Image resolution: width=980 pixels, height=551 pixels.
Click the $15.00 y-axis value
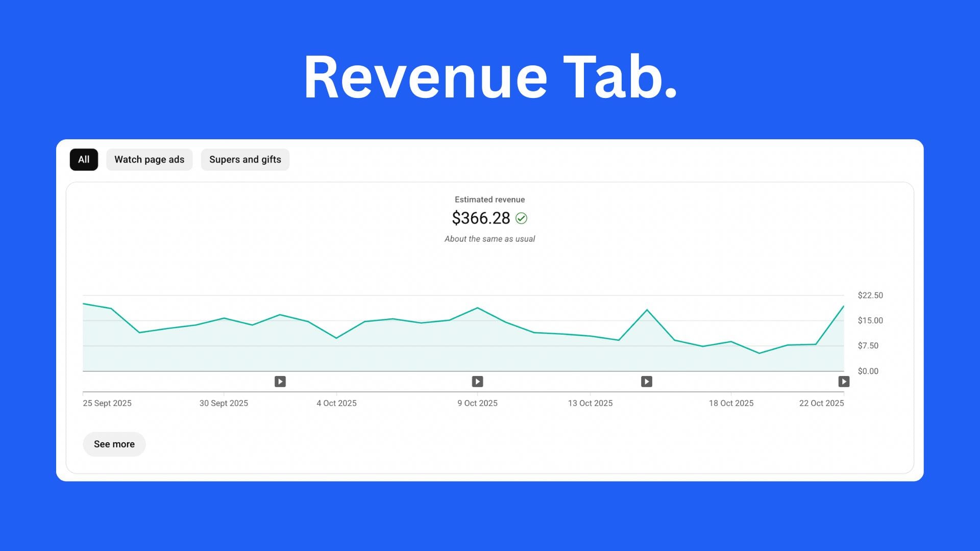870,320
